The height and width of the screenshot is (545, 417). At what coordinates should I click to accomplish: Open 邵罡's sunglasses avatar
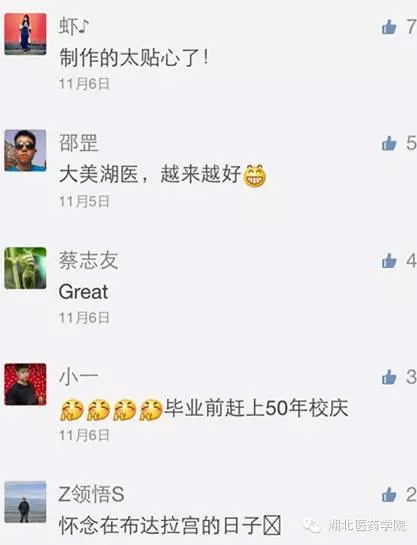25,150
